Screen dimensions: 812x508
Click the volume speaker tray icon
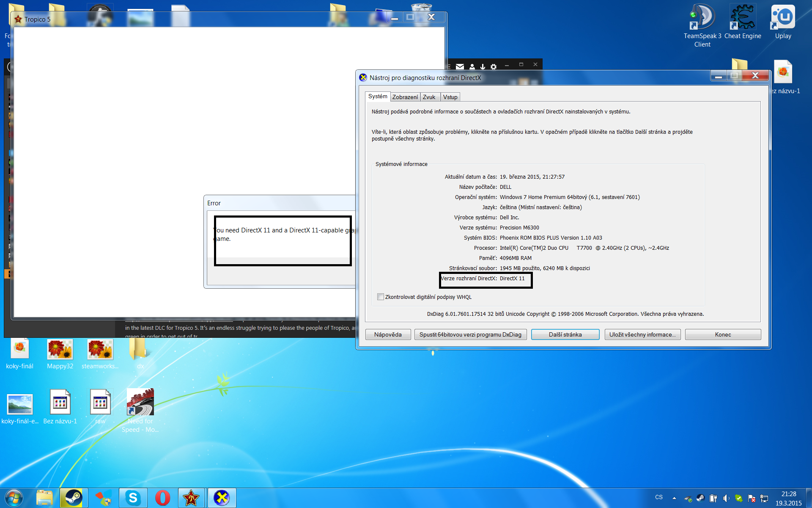[x=726, y=498]
